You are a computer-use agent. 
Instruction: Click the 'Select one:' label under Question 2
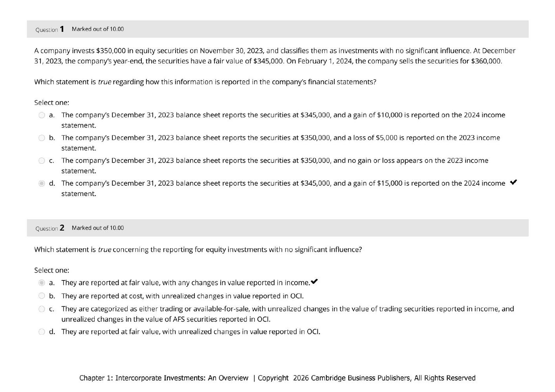pos(51,270)
